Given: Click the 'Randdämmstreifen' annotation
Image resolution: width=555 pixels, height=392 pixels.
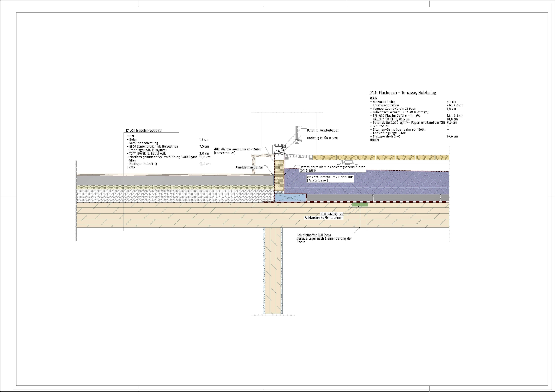Looking at the screenshot, I should pyautogui.click(x=249, y=167).
